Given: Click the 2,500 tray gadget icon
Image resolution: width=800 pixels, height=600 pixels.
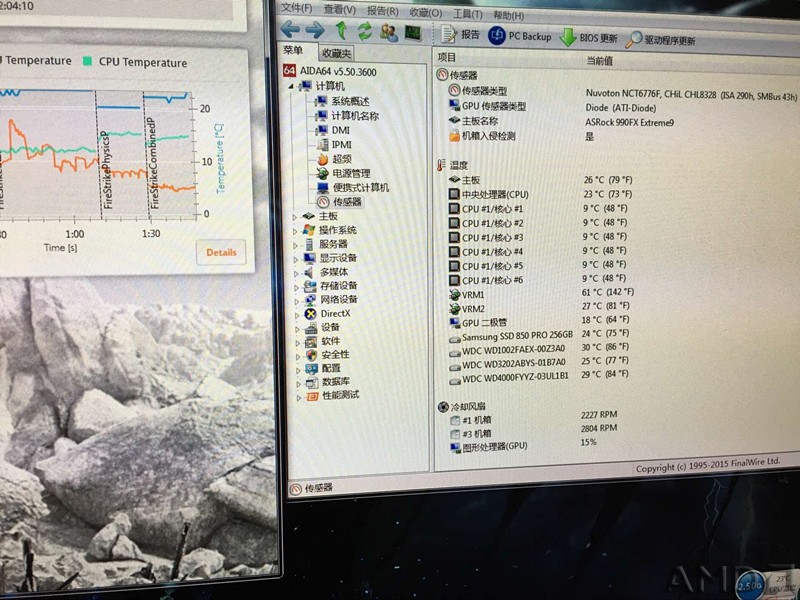Looking at the screenshot, I should click(749, 586).
